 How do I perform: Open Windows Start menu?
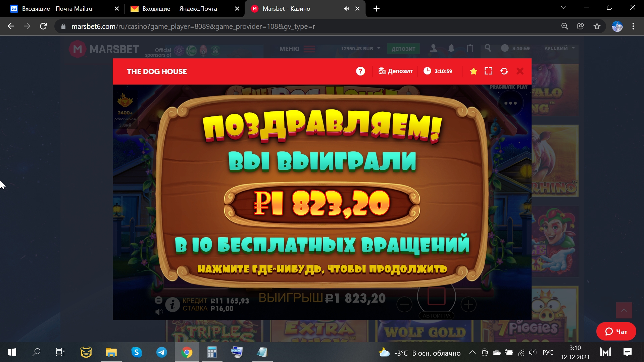coord(12,352)
